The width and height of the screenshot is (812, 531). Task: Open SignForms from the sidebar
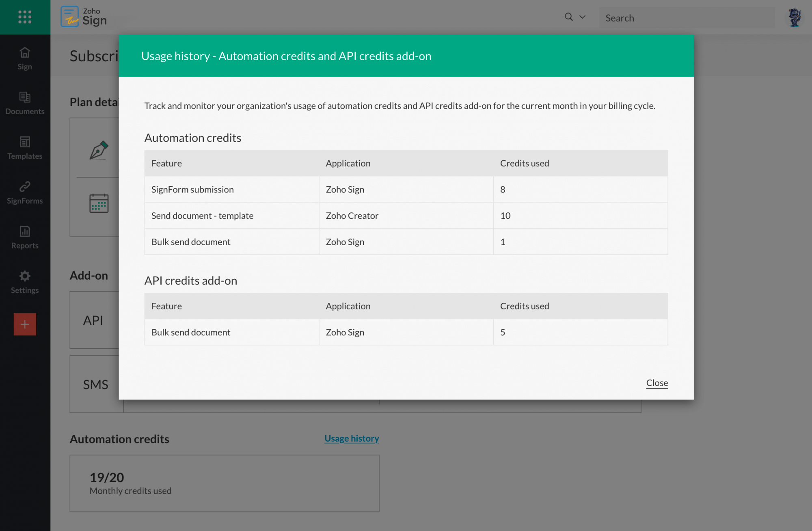point(25,193)
